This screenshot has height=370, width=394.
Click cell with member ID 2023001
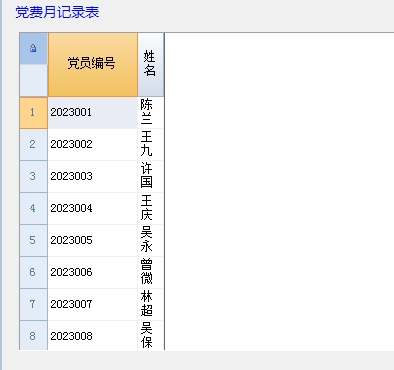[93, 113]
